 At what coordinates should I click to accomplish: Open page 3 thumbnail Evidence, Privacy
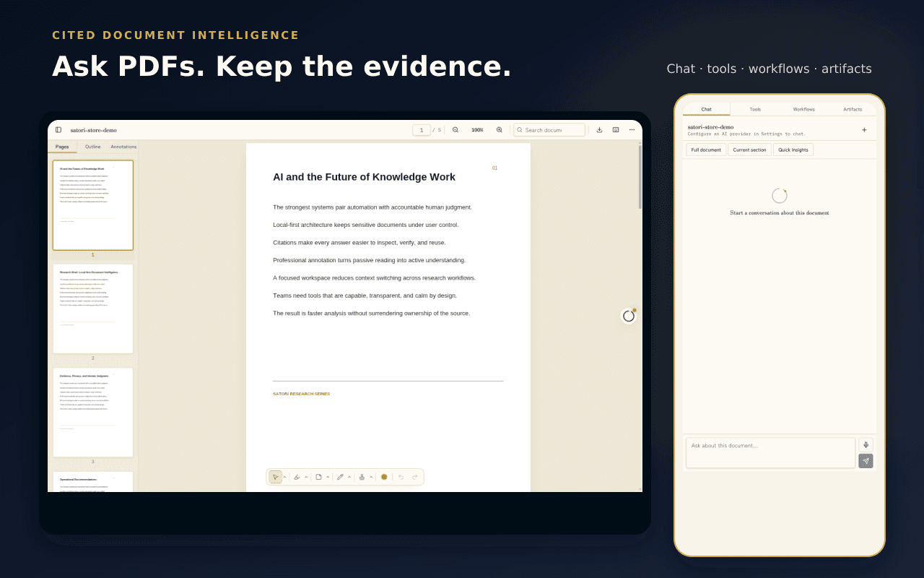92,413
